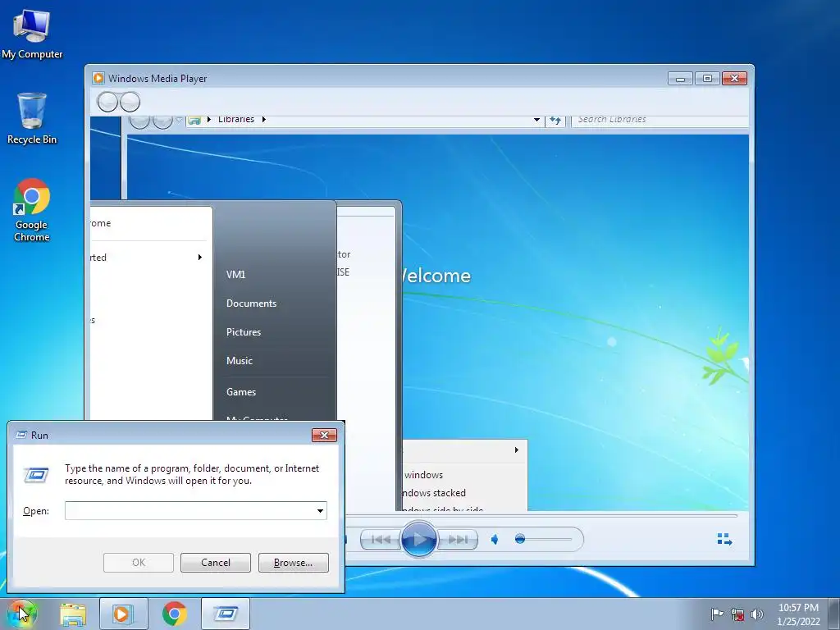This screenshot has height=630, width=840.
Task: Click the 'Welcome' text in Media Player
Action: [436, 276]
